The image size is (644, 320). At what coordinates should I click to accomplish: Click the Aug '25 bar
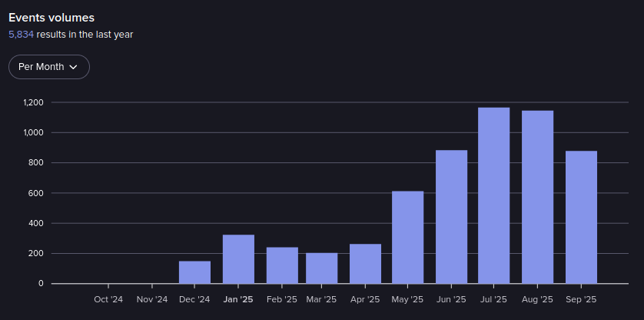click(x=537, y=197)
